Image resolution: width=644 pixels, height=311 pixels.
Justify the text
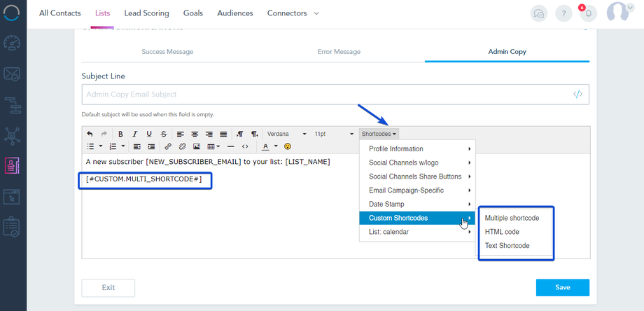223,134
